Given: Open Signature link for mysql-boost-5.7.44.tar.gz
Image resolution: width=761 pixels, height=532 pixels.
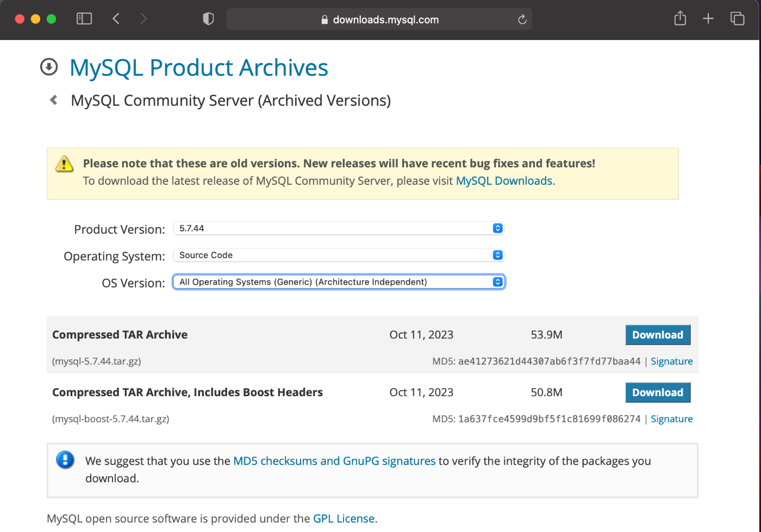Looking at the screenshot, I should pyautogui.click(x=672, y=419).
